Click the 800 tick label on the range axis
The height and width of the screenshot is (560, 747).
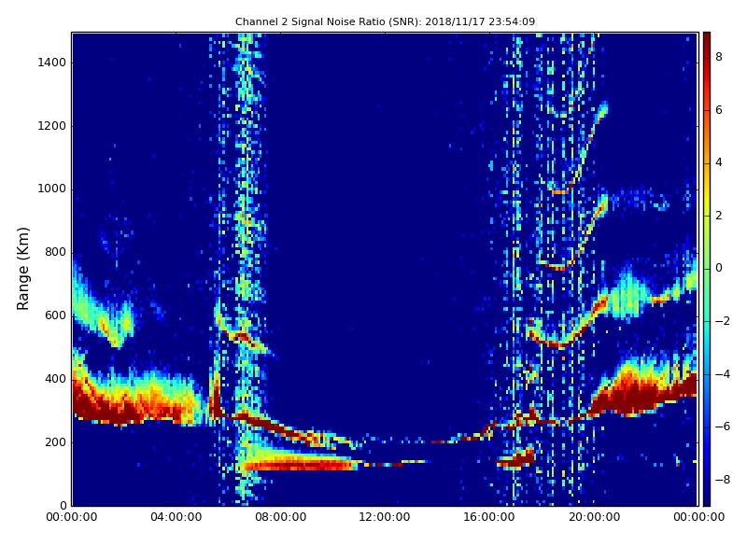pos(55,252)
